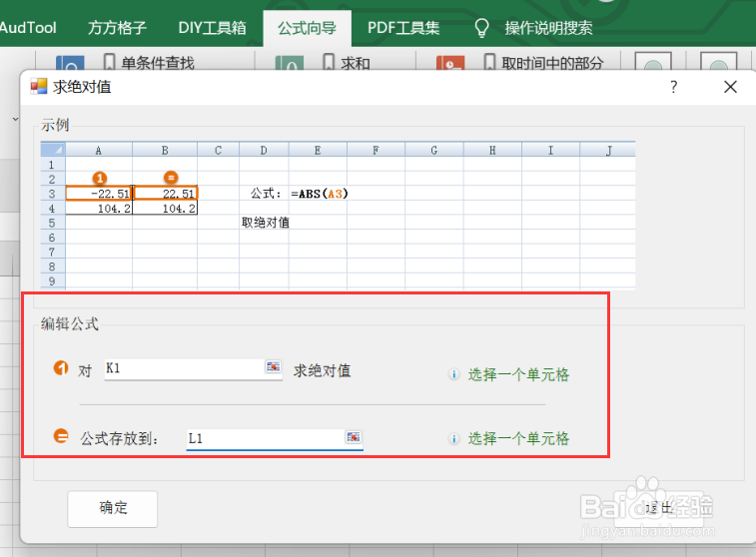
Task: Click the 公式存放到 label
Action: pyautogui.click(x=119, y=438)
